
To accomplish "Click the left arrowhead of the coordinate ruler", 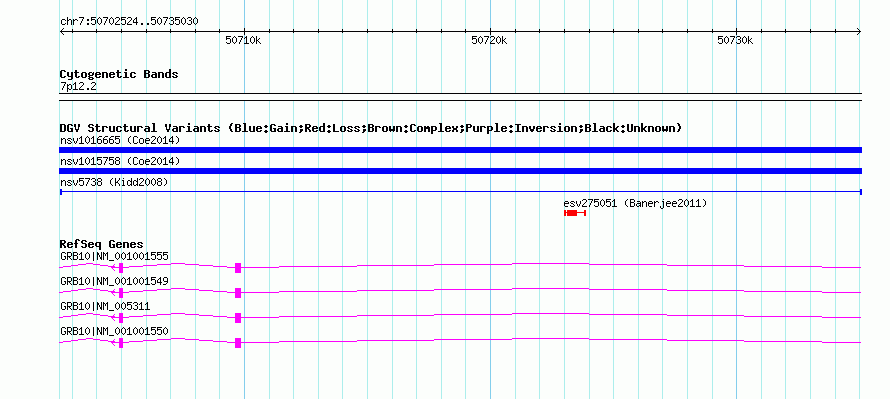I will coord(62,32).
